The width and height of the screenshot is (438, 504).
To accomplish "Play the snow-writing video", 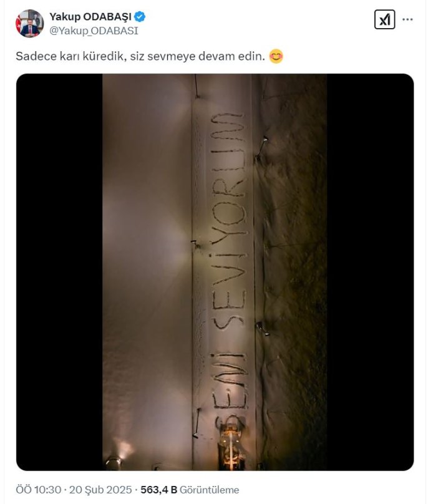I will [215, 272].
